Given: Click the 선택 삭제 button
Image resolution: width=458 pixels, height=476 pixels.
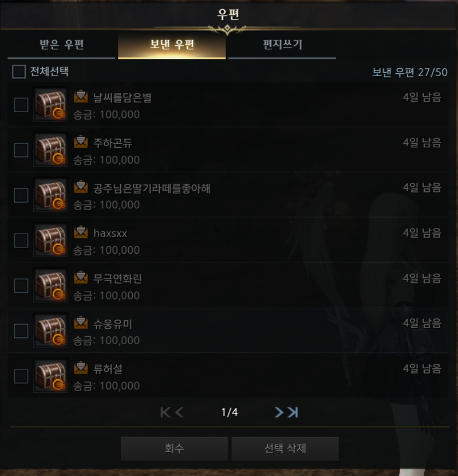Looking at the screenshot, I should pos(285,449).
